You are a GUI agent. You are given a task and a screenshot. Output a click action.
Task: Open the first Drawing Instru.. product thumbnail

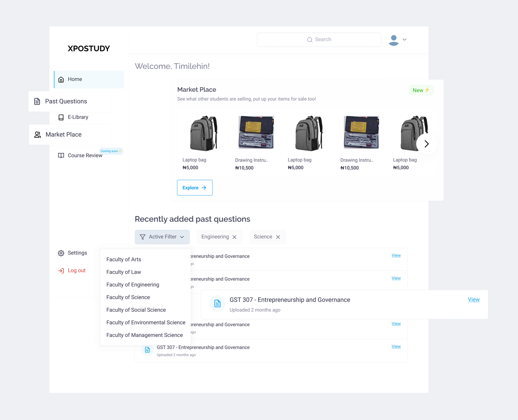tap(256, 132)
